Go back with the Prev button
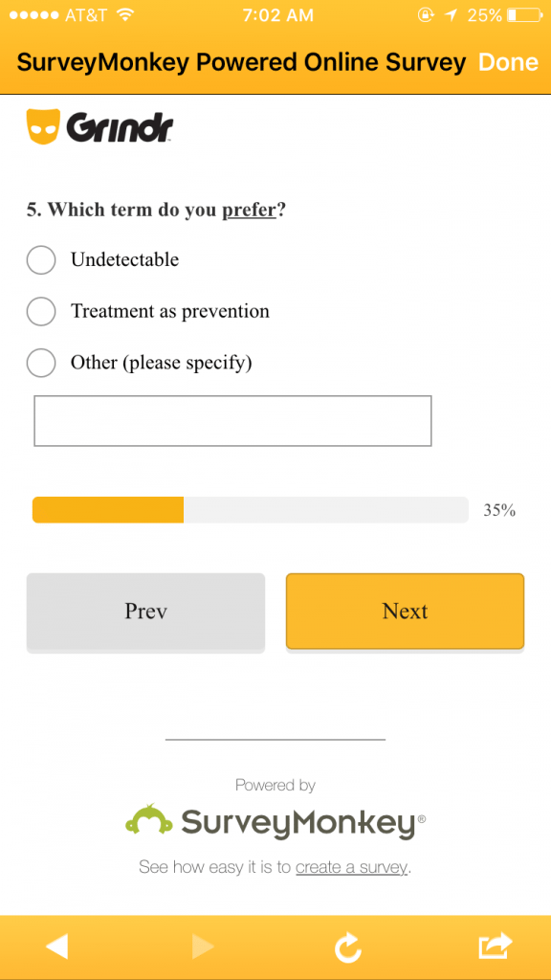The height and width of the screenshot is (980, 551). click(x=145, y=612)
